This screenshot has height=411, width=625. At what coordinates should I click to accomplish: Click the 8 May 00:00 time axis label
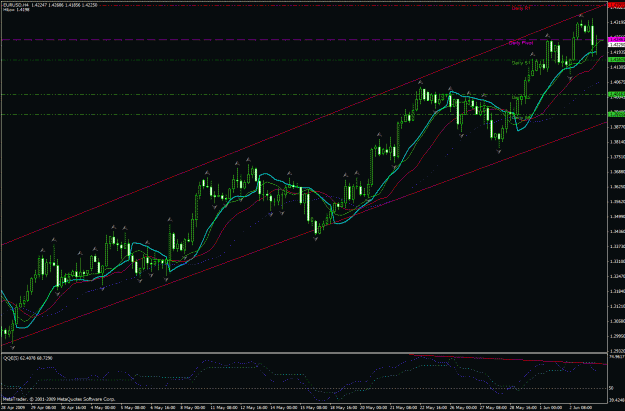tap(193, 408)
